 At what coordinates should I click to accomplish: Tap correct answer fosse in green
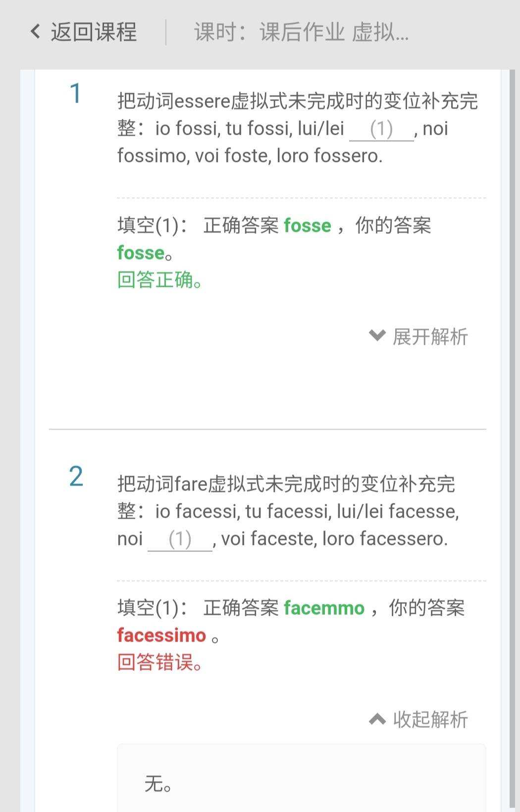[307, 225]
